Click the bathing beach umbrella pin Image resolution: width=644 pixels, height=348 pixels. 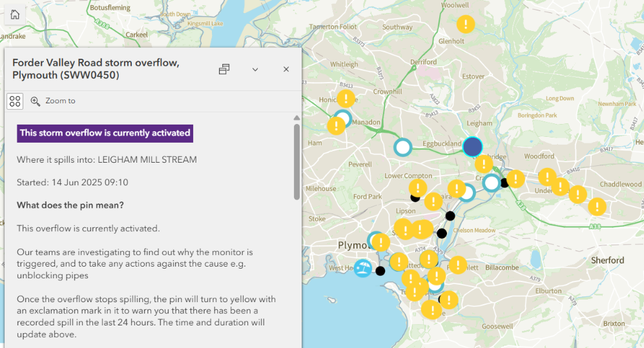tap(363, 269)
